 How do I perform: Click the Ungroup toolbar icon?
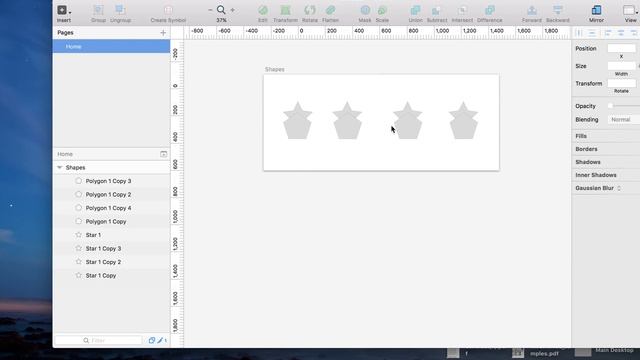(x=120, y=10)
